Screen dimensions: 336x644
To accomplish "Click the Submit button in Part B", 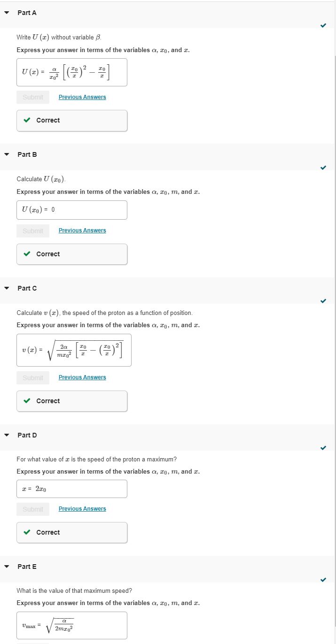I will click(x=32, y=230).
